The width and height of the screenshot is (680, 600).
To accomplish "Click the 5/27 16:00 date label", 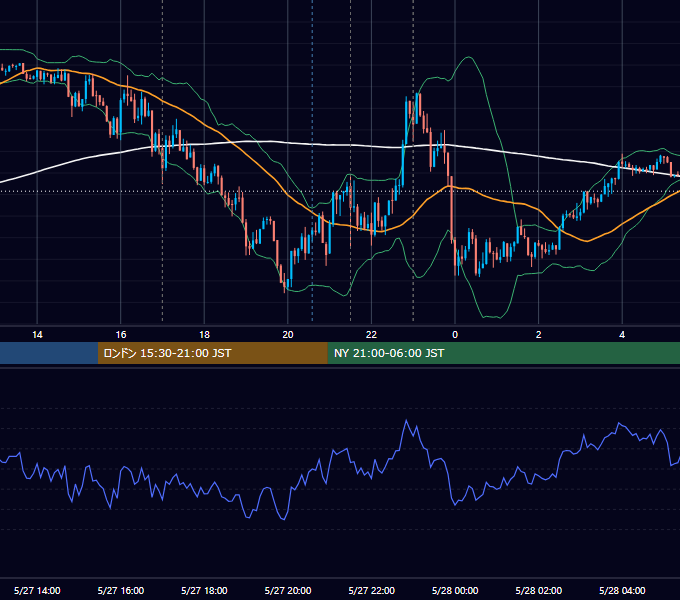I will pos(121,590).
